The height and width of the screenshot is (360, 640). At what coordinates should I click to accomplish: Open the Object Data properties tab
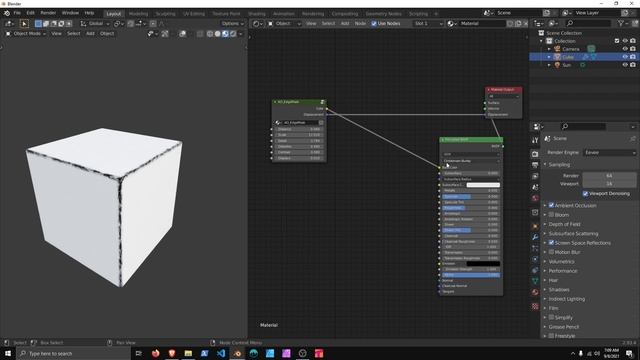coord(535,281)
